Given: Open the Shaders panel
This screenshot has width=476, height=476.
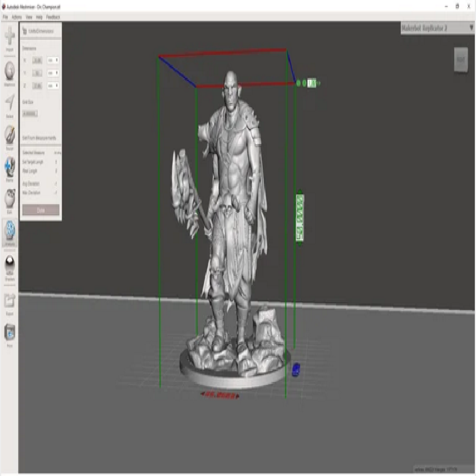Looking at the screenshot, I should (x=10, y=264).
